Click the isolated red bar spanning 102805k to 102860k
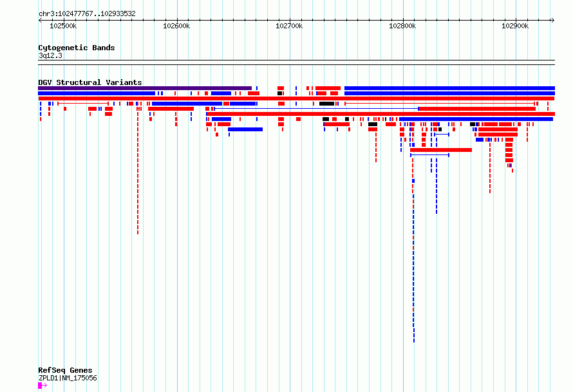 [x=441, y=150]
